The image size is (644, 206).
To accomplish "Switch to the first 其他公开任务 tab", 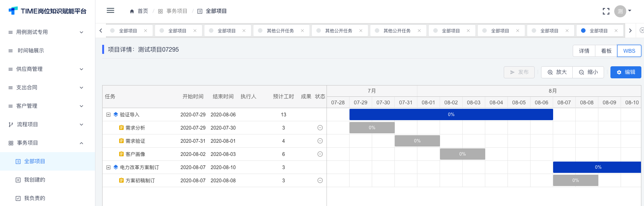I will (x=281, y=31).
